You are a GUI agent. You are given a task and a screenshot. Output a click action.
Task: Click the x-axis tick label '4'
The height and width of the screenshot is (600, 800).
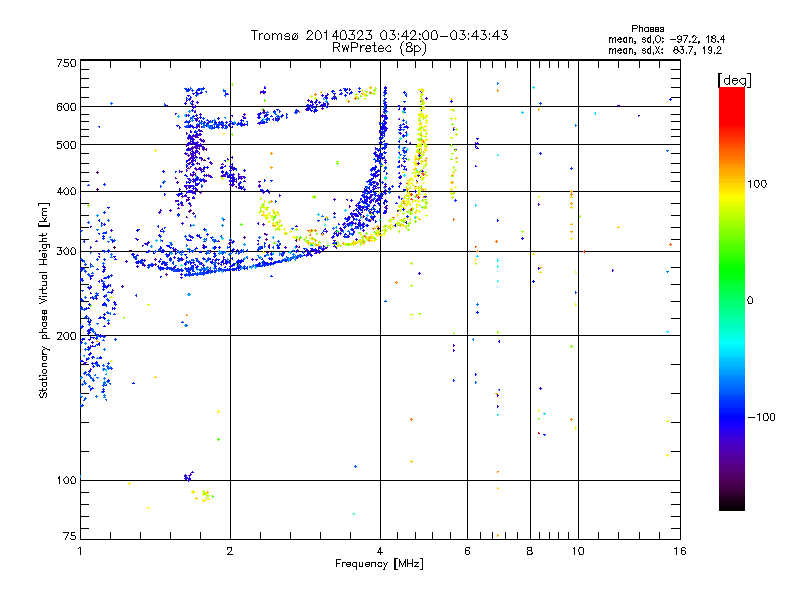[x=380, y=551]
